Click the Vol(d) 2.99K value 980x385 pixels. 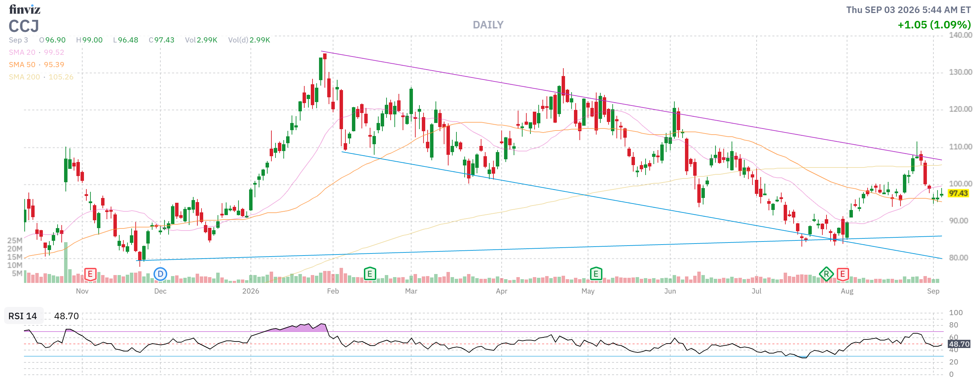(x=249, y=40)
